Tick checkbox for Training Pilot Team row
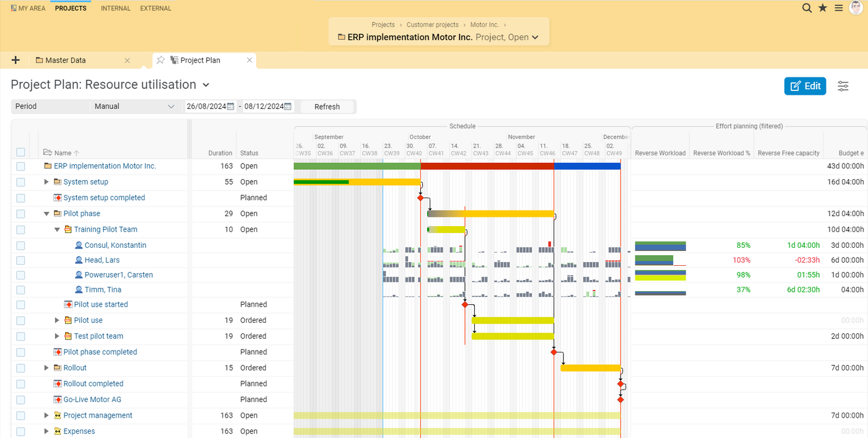 coord(21,229)
